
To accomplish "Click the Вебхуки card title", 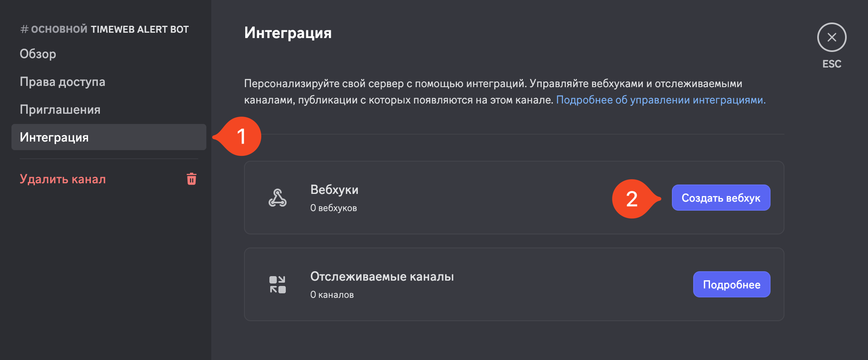I will point(334,190).
